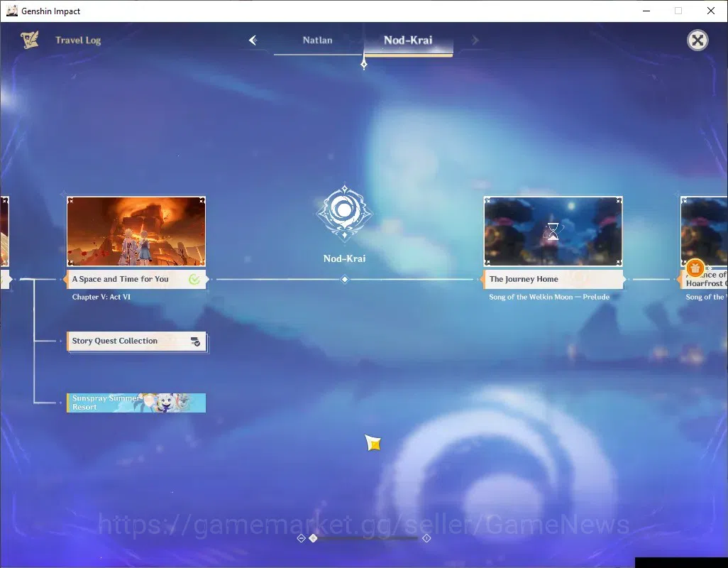
Task: Minimize the Genshin Impact window
Action: point(646,11)
